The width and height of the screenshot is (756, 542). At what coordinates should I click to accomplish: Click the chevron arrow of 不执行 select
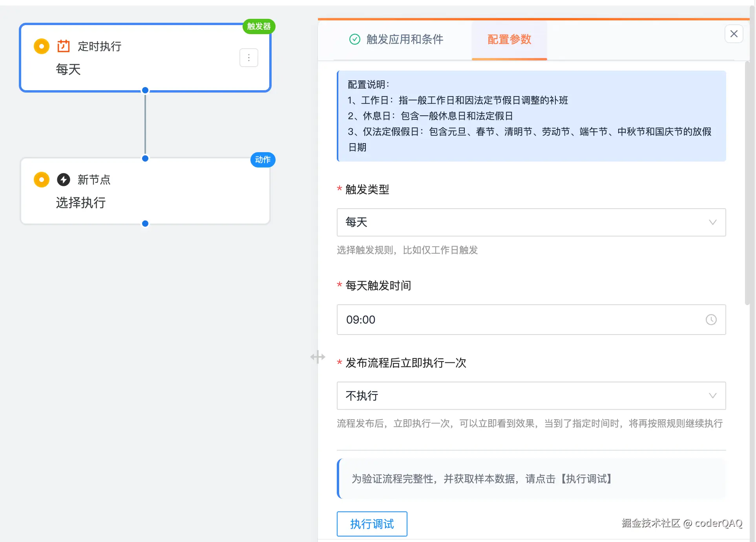click(712, 396)
